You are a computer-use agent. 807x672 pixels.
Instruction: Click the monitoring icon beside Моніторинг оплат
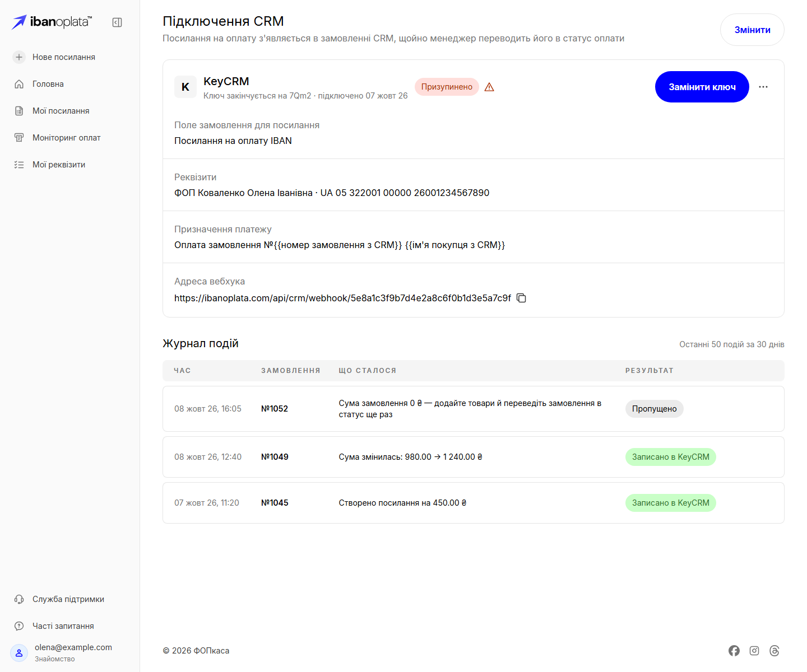click(19, 138)
